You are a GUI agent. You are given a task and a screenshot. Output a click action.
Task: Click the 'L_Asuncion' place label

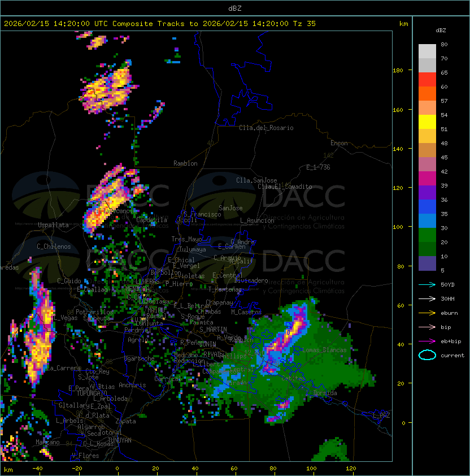257,220
